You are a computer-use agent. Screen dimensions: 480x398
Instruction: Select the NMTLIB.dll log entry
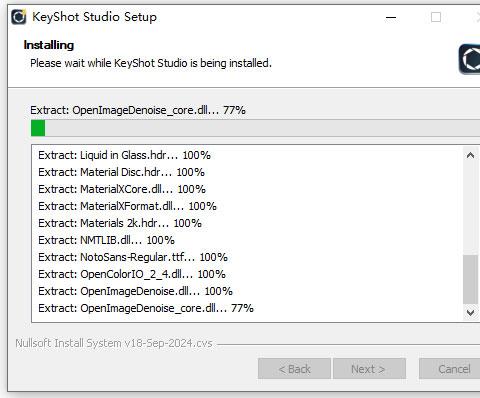(x=106, y=240)
